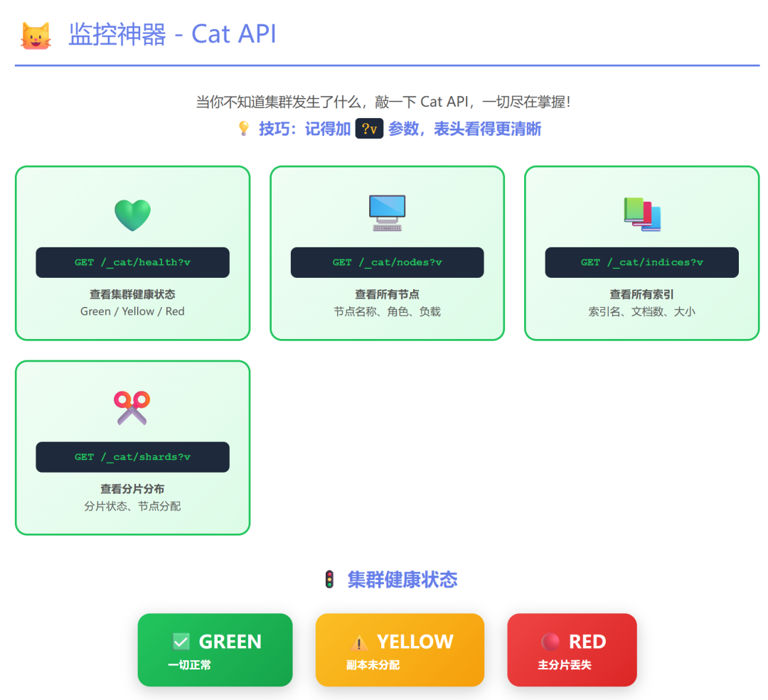Click the 查看集群健康状态 label
This screenshot has height=700, width=768.
click(x=132, y=294)
